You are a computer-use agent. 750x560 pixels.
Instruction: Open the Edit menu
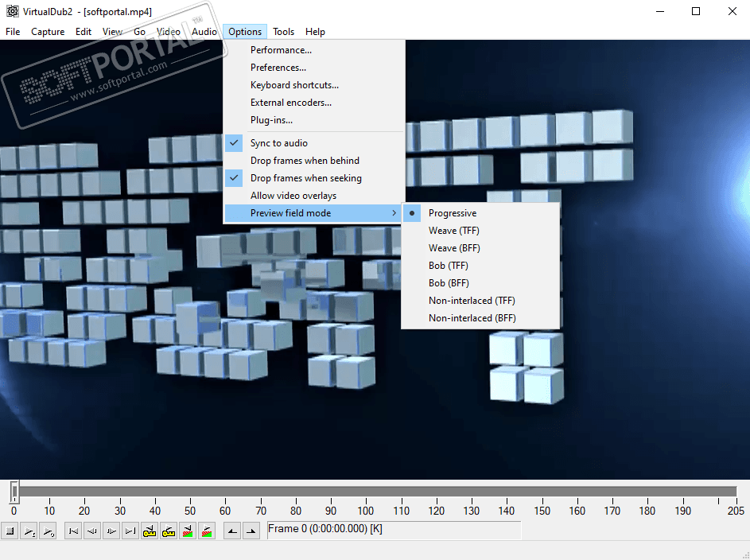(84, 32)
